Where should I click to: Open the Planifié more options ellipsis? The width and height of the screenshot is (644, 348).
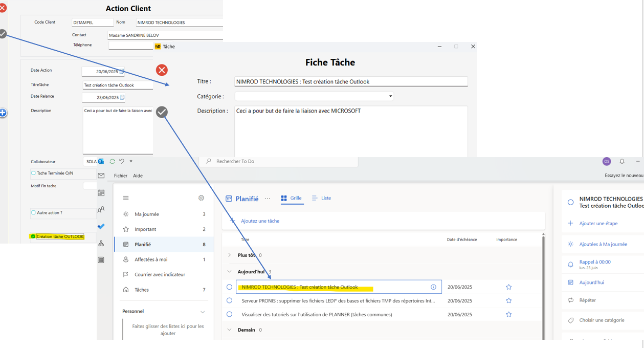coord(268,199)
